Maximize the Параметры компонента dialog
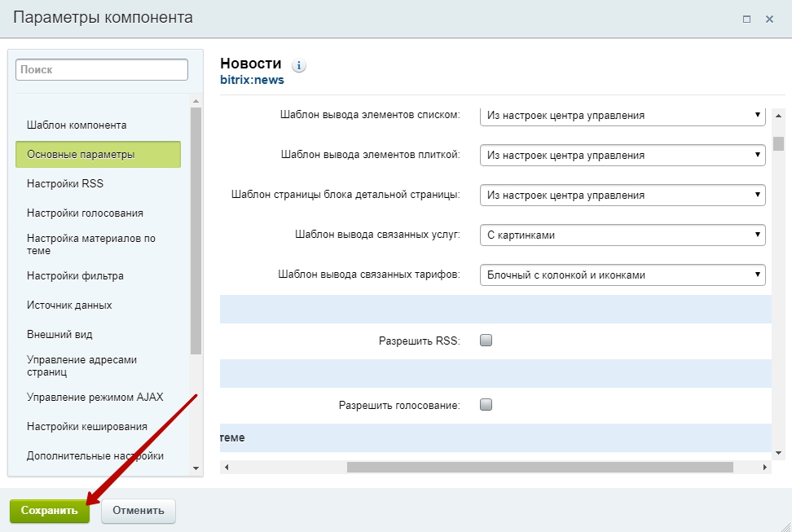 746,20
